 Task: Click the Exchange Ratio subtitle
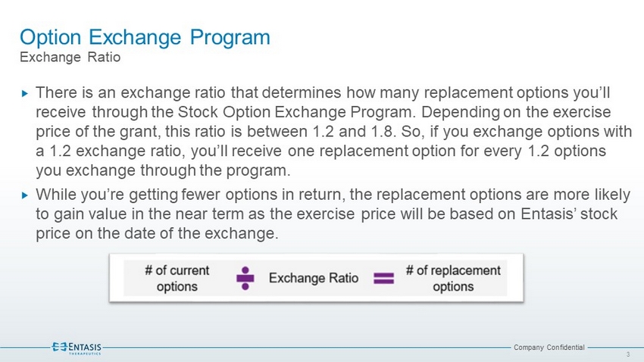coord(70,57)
